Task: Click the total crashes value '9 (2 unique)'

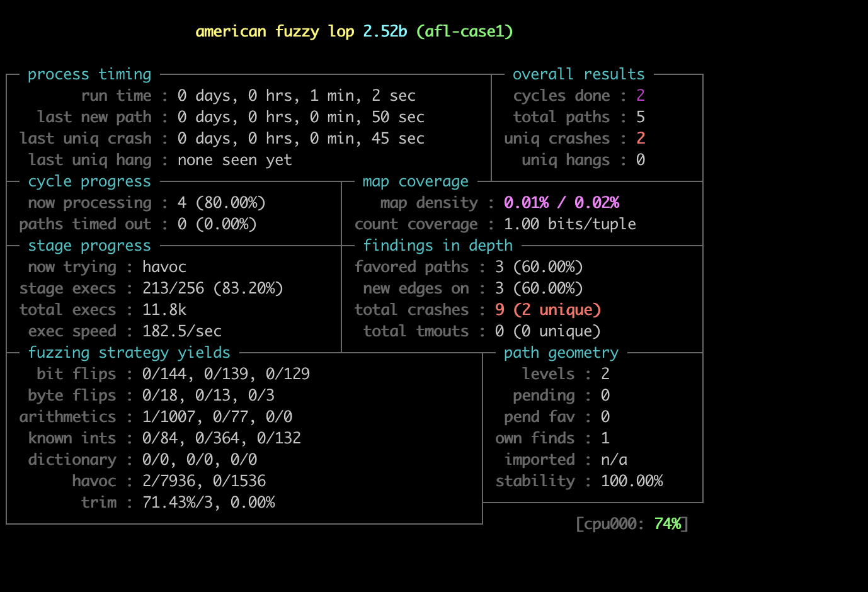Action: point(548,310)
